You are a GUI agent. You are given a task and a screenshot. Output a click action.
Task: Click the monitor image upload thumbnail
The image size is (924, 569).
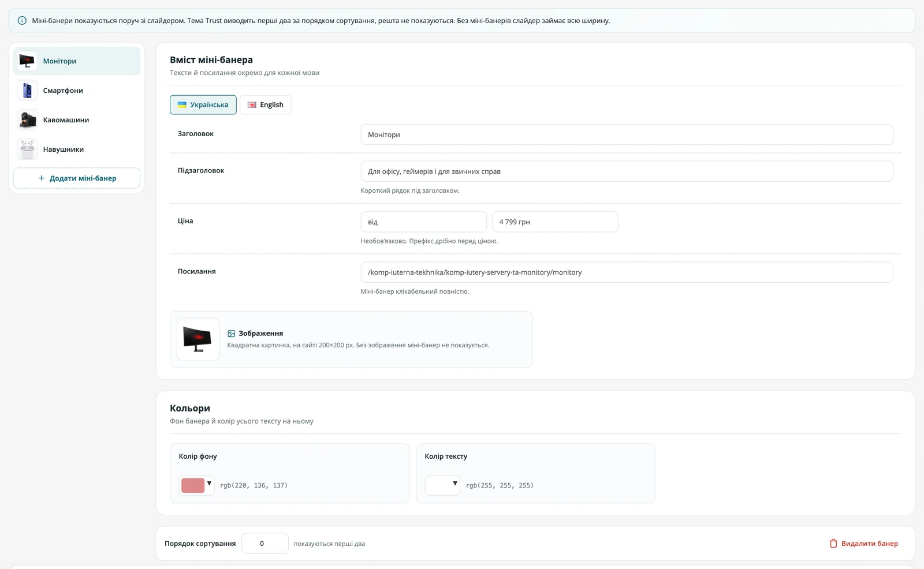[198, 339]
